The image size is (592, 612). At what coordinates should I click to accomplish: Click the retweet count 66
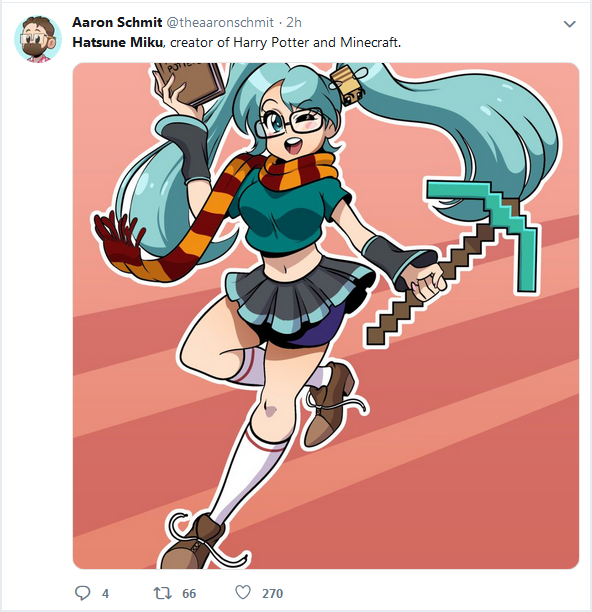(189, 594)
